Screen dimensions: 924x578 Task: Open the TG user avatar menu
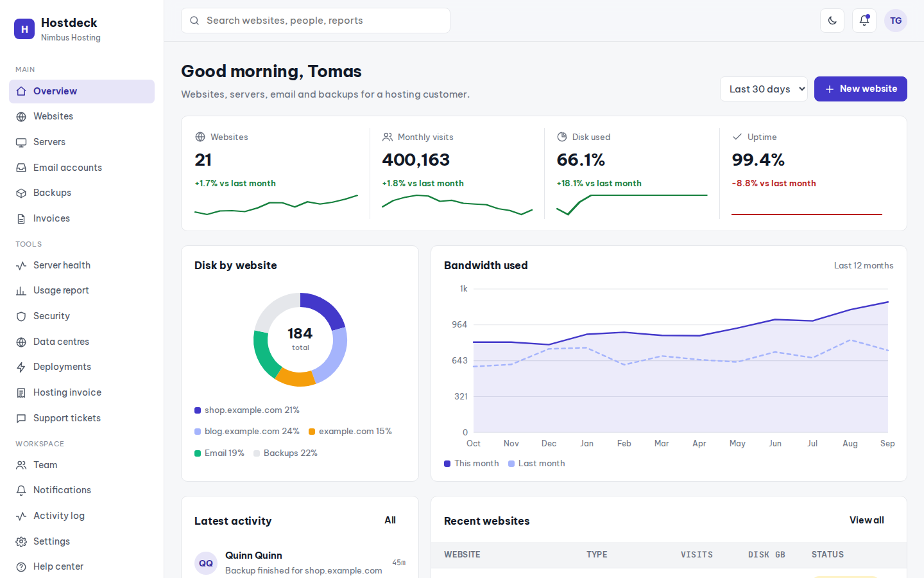coord(896,21)
